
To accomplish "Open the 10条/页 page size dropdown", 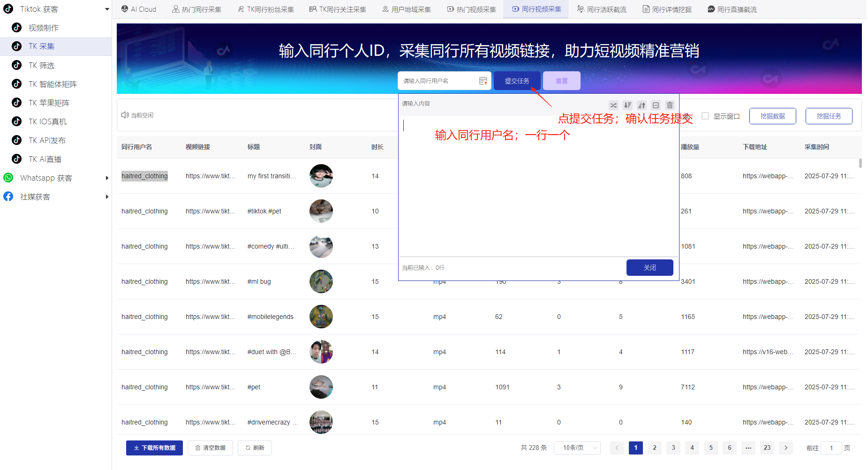I will coord(577,448).
